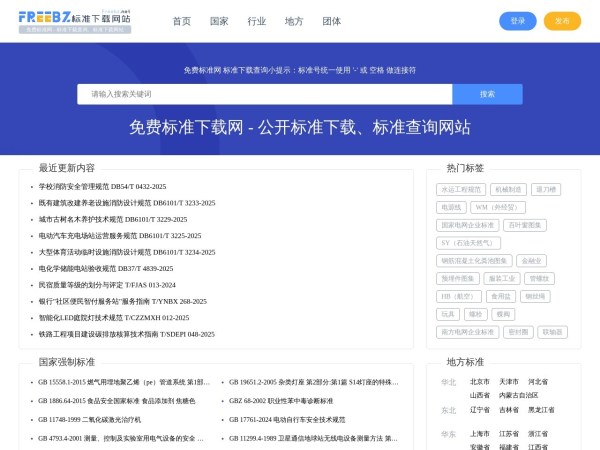Open the 国家 navigation menu item
This screenshot has width=600, height=450.
pyautogui.click(x=219, y=21)
